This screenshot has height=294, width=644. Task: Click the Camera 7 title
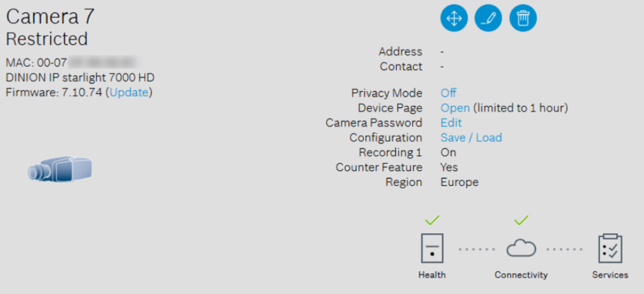(x=50, y=17)
